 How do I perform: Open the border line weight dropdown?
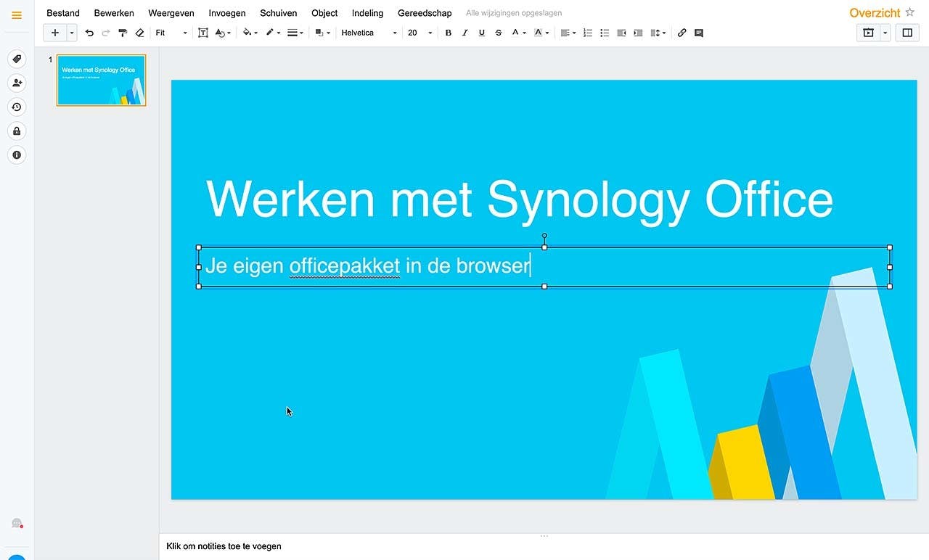pyautogui.click(x=295, y=33)
